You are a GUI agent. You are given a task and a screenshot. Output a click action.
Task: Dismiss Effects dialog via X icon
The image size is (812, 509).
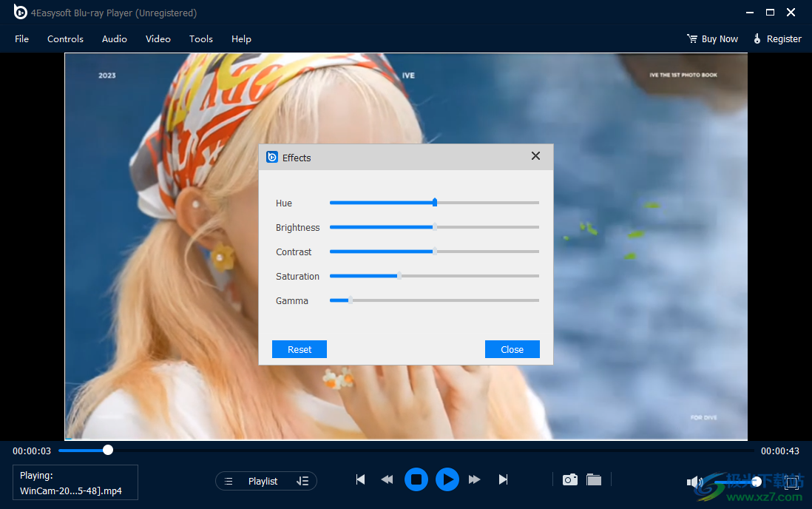point(535,156)
